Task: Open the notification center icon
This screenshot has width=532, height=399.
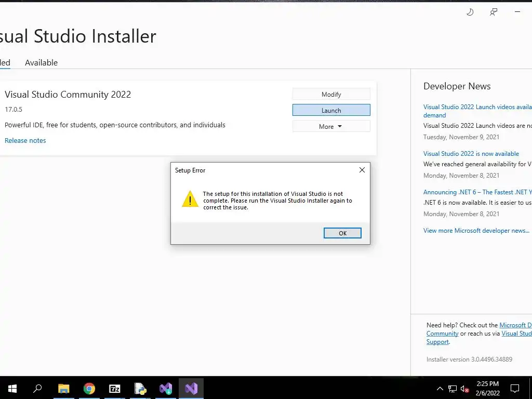Action: click(x=515, y=389)
